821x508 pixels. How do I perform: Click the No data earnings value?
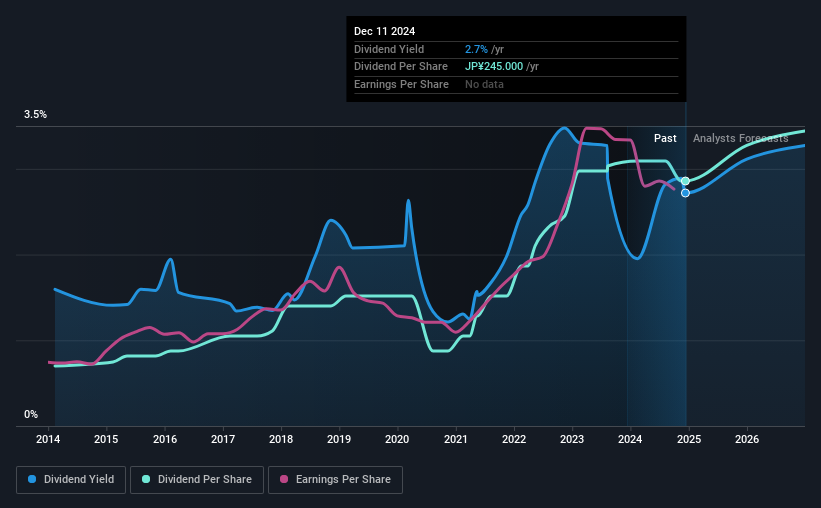point(484,84)
